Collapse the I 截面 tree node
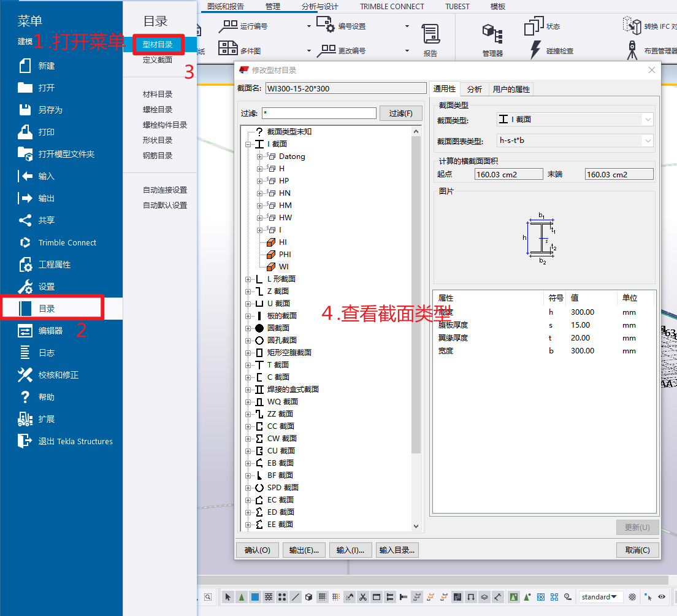The height and width of the screenshot is (616, 677). pos(248,144)
